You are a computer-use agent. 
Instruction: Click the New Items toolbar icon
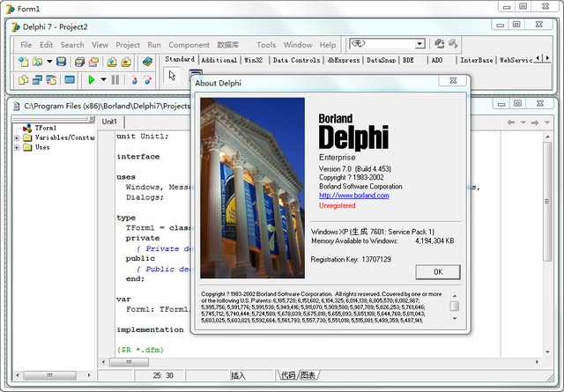24,62
